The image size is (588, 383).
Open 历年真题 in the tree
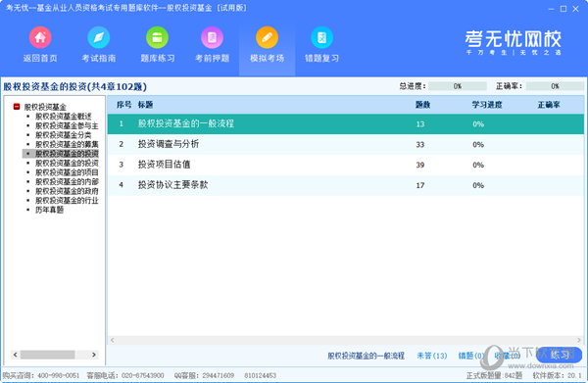tap(50, 210)
